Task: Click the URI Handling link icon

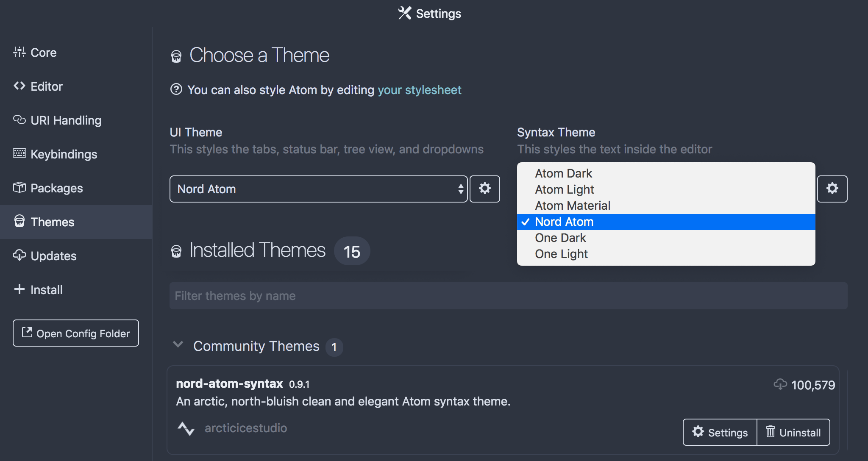Action: coord(19,119)
